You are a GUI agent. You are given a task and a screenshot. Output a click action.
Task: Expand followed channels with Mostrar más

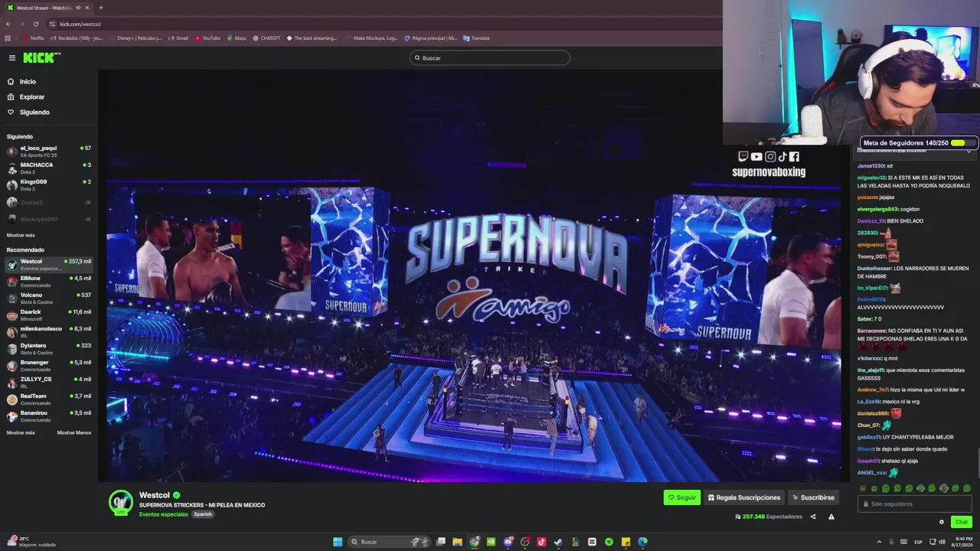[21, 235]
